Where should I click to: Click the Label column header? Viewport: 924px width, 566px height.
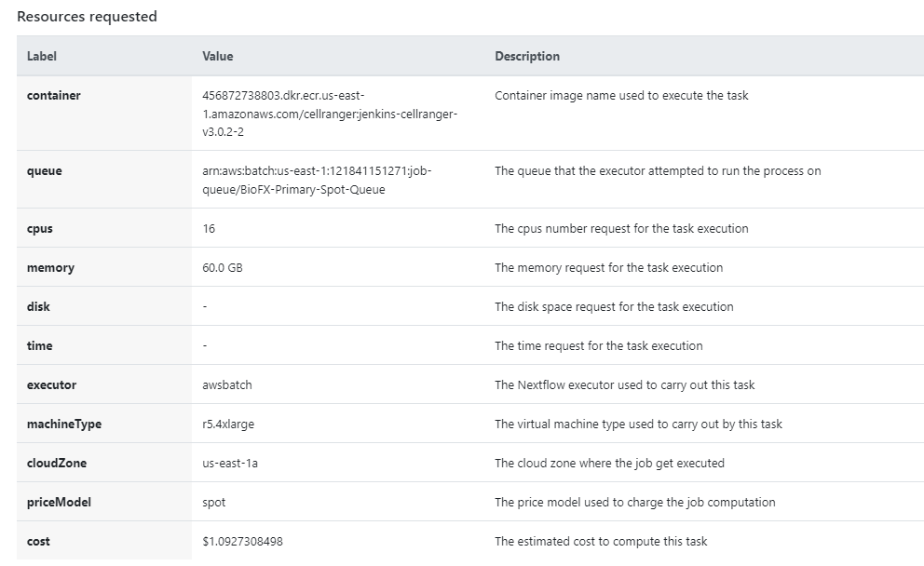pos(42,56)
